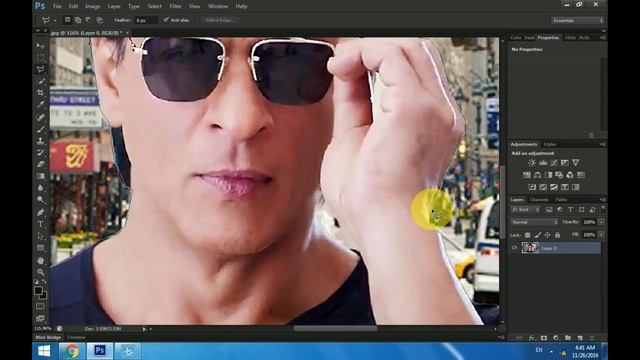Click the foreground color swatch
Viewport: 640px width, 360px height.
tap(38, 290)
